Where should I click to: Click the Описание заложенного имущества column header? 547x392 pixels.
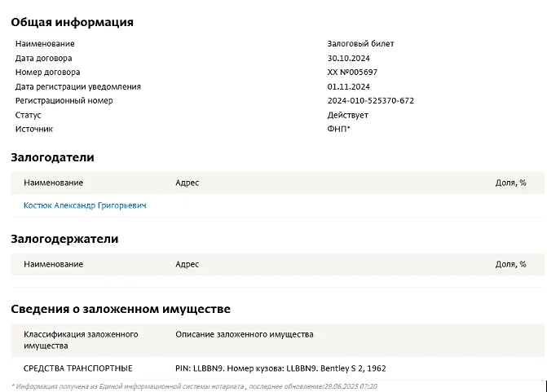pos(244,334)
